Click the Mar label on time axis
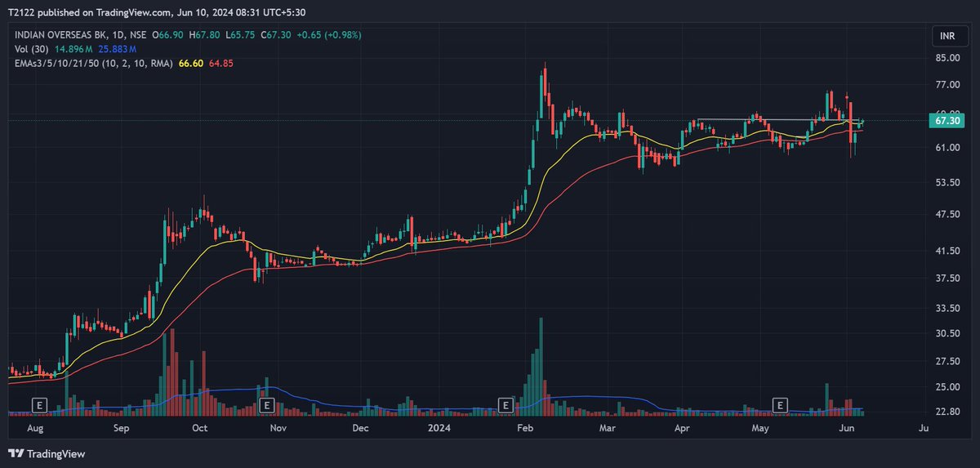The image size is (980, 468). coord(607,428)
